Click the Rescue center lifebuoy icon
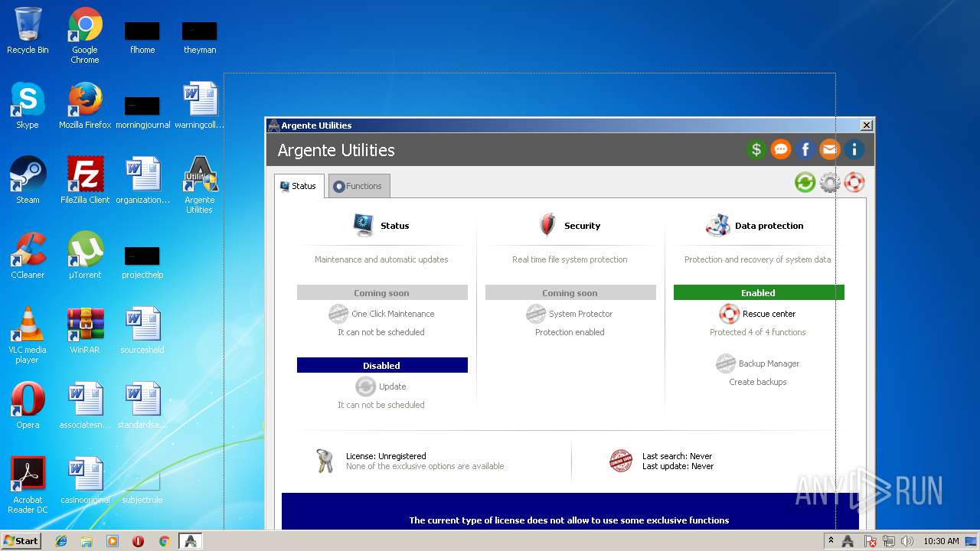The width and height of the screenshot is (980, 551). [730, 314]
